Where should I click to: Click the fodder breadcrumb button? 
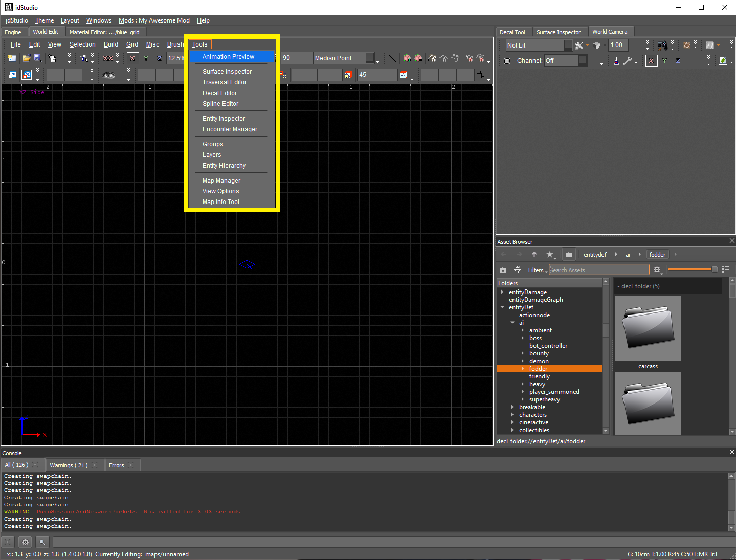[x=657, y=255]
